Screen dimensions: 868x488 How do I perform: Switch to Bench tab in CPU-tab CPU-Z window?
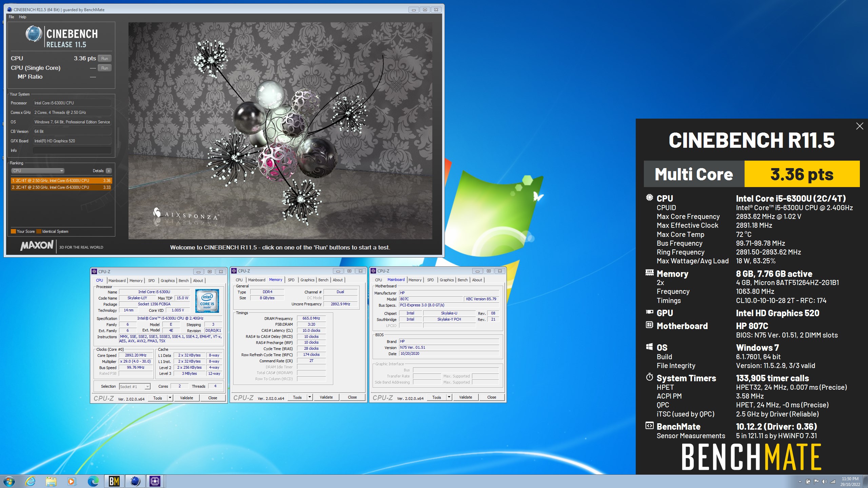pos(183,281)
